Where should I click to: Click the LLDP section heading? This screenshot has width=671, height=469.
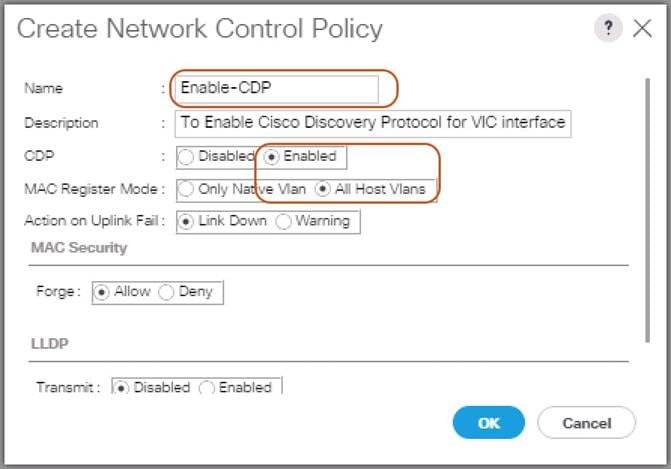coord(48,343)
